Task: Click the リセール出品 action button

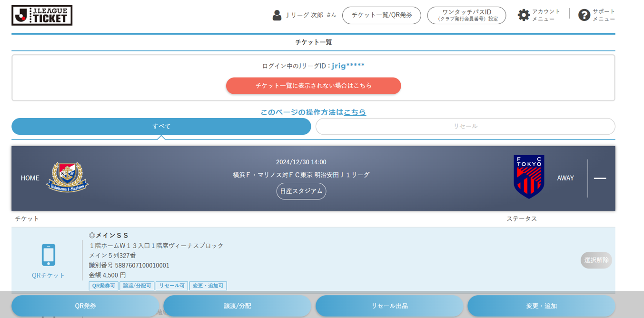Action: point(389,306)
